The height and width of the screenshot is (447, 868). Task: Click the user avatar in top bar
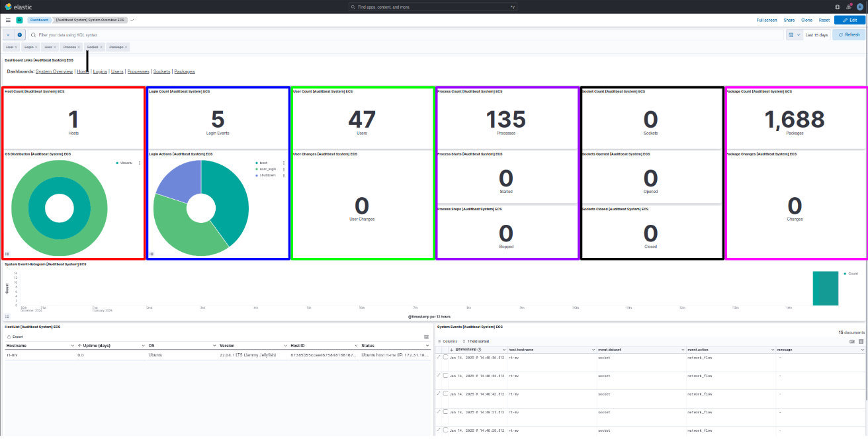click(x=860, y=7)
